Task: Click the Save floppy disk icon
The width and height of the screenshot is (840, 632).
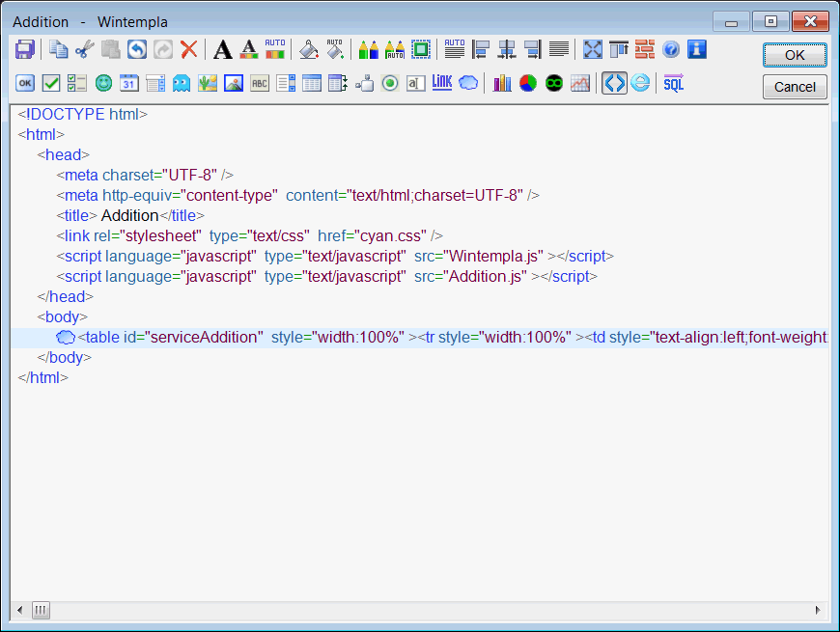Action: pos(25,50)
